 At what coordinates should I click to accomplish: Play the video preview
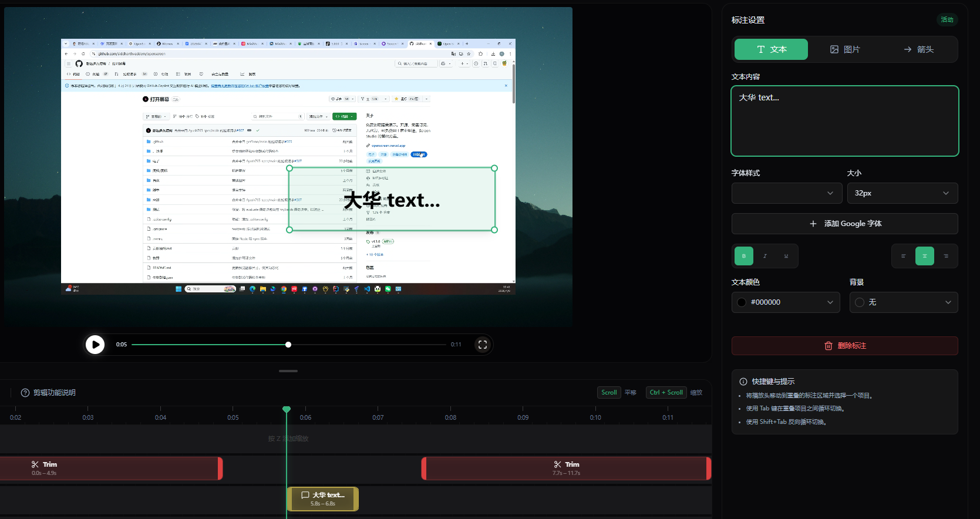coord(95,345)
